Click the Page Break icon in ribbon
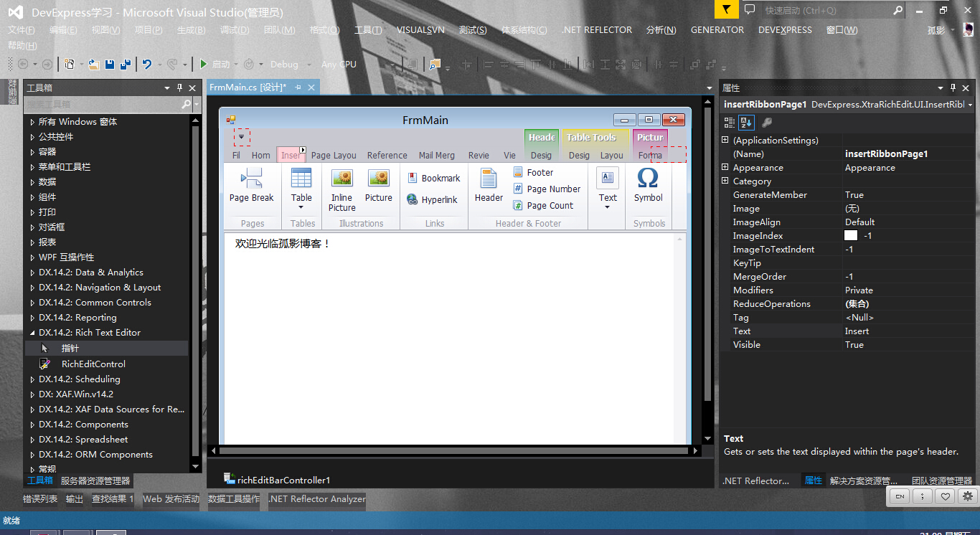The height and width of the screenshot is (535, 980). coord(252,178)
